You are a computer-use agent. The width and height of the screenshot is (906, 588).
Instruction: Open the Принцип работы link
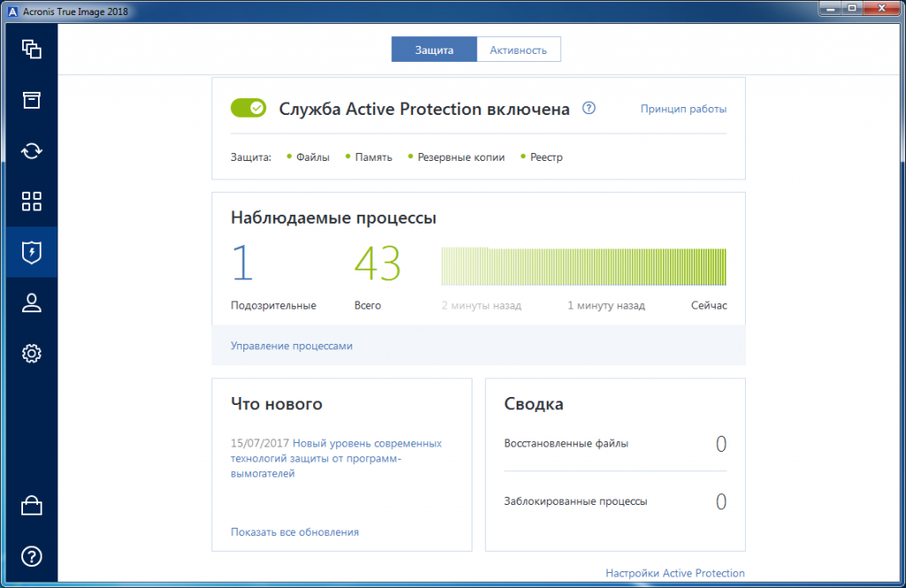tap(683, 108)
